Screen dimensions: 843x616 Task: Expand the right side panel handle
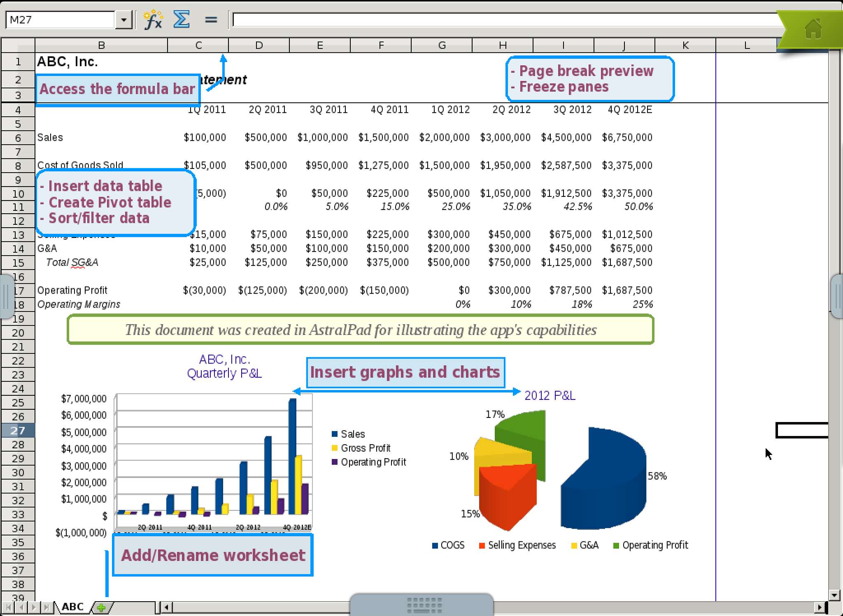tap(838, 296)
